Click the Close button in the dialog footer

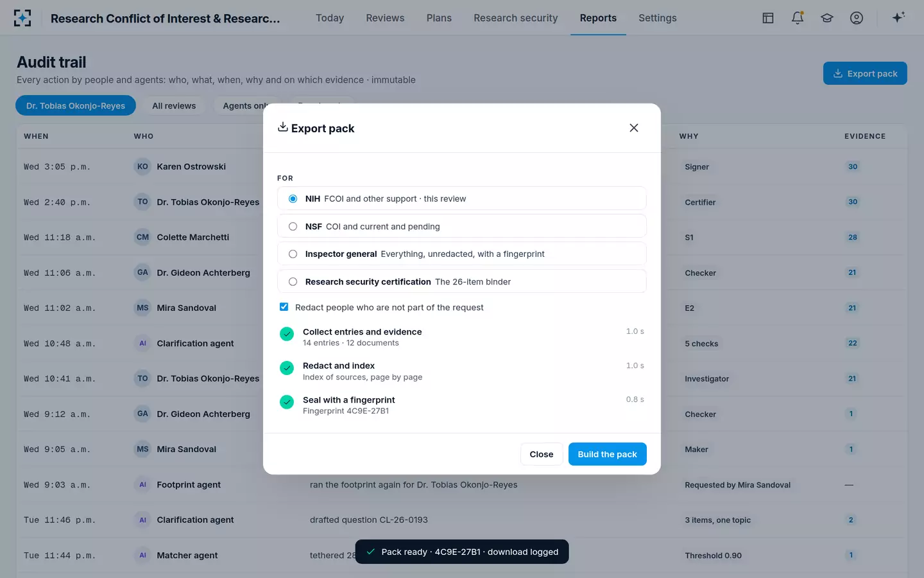pos(542,454)
